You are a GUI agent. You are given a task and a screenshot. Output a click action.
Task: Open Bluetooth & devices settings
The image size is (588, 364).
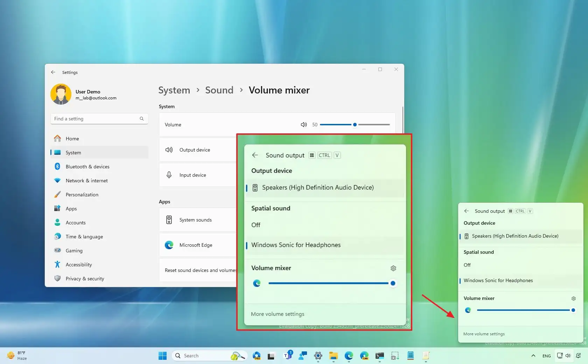tap(99, 167)
